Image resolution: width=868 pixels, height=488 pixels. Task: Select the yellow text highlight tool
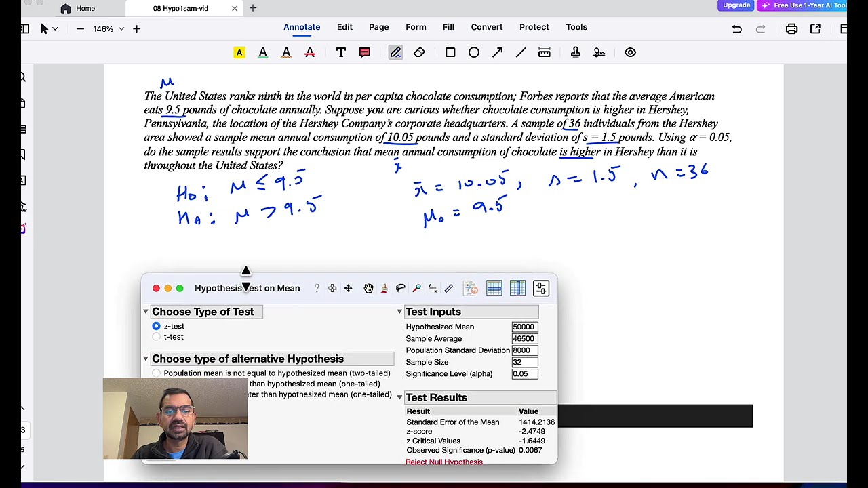239,52
